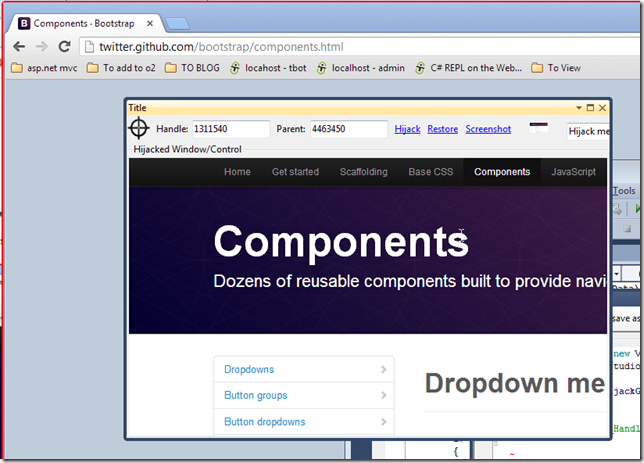Click the twitter.github.com address bar

click(x=361, y=47)
